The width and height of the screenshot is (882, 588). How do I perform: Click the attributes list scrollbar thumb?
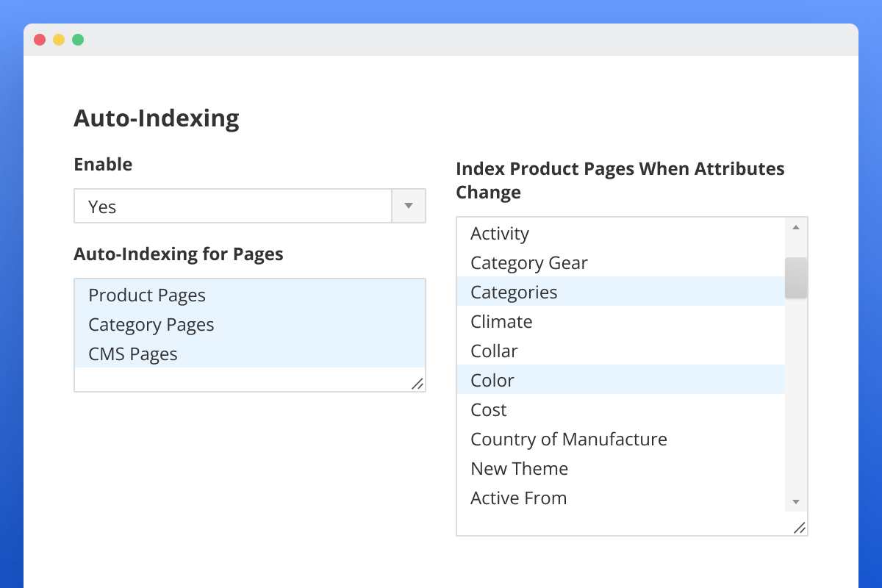[796, 278]
